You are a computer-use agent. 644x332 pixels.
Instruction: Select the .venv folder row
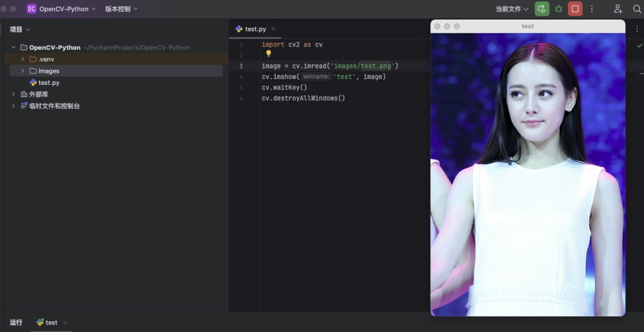pos(116,59)
